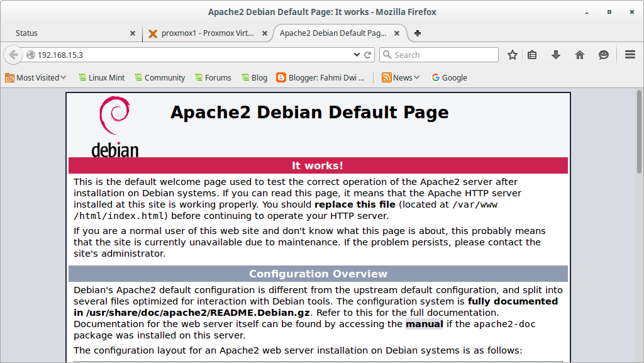This screenshot has height=363, width=644.
Task: Open the Firefox hamburger menu
Action: tap(630, 55)
